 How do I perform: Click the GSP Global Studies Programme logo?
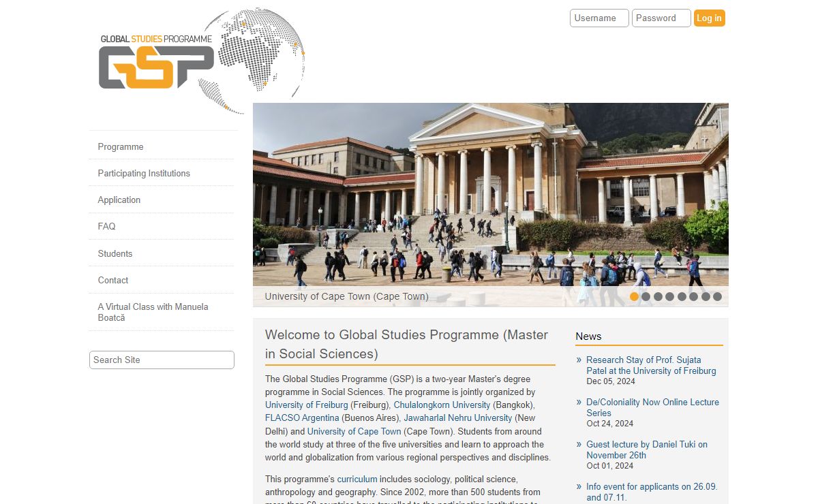tap(202, 61)
